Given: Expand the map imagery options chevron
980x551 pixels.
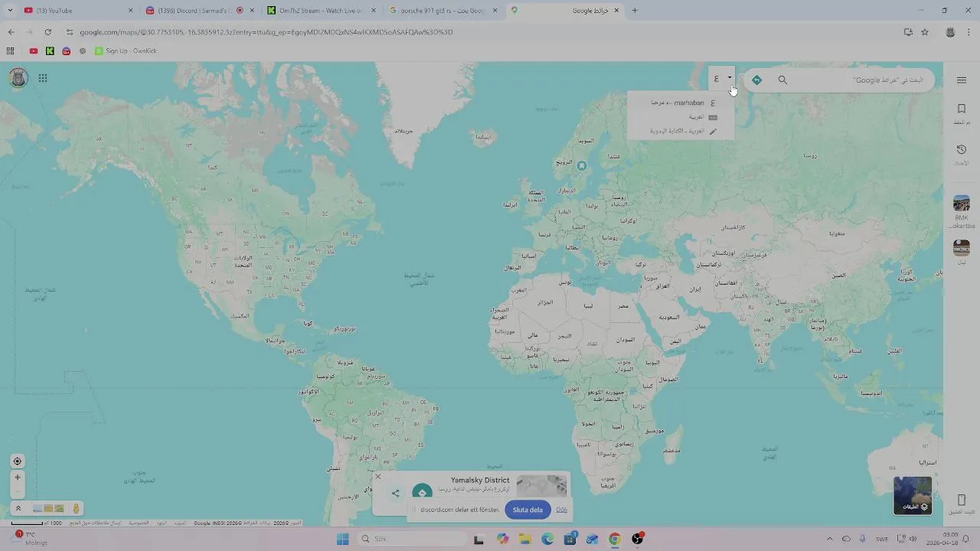Looking at the screenshot, I should click(18, 508).
